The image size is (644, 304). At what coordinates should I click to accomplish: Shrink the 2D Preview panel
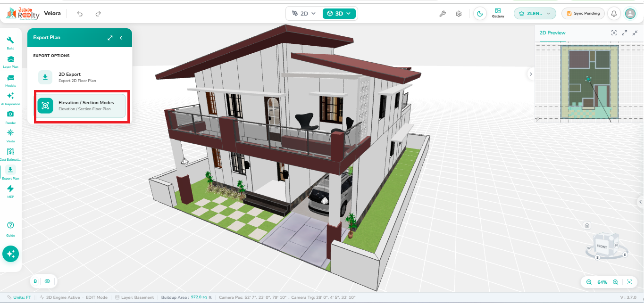[635, 33]
